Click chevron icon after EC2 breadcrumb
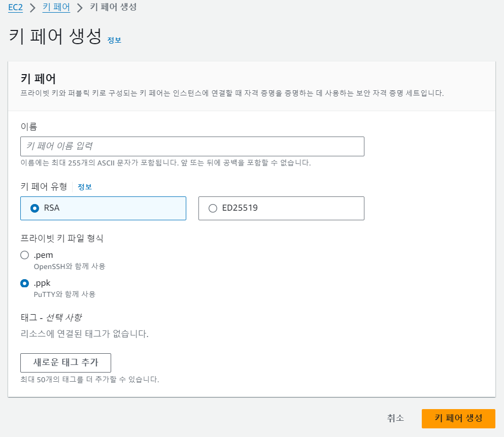 (32, 8)
